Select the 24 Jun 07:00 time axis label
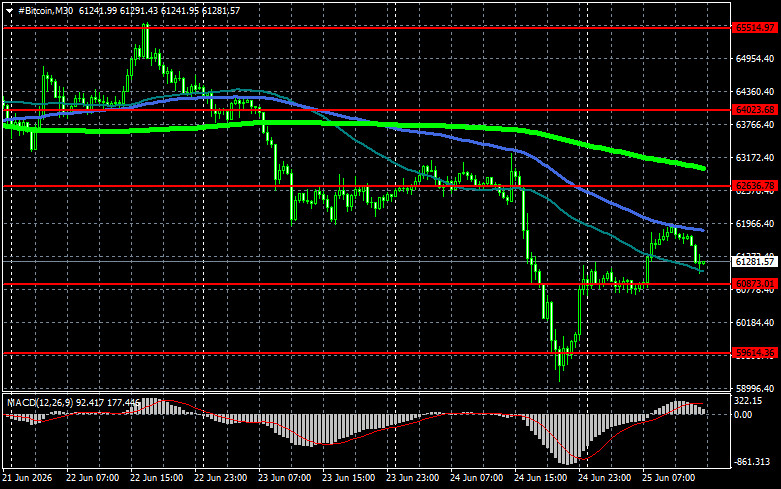781x489 pixels. tap(477, 478)
